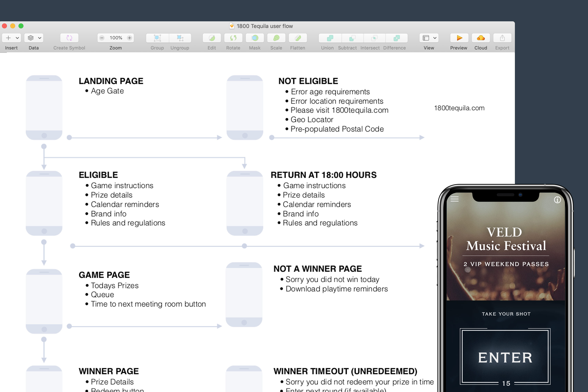
Task: Select the GAME PAGE heading
Action: point(104,275)
